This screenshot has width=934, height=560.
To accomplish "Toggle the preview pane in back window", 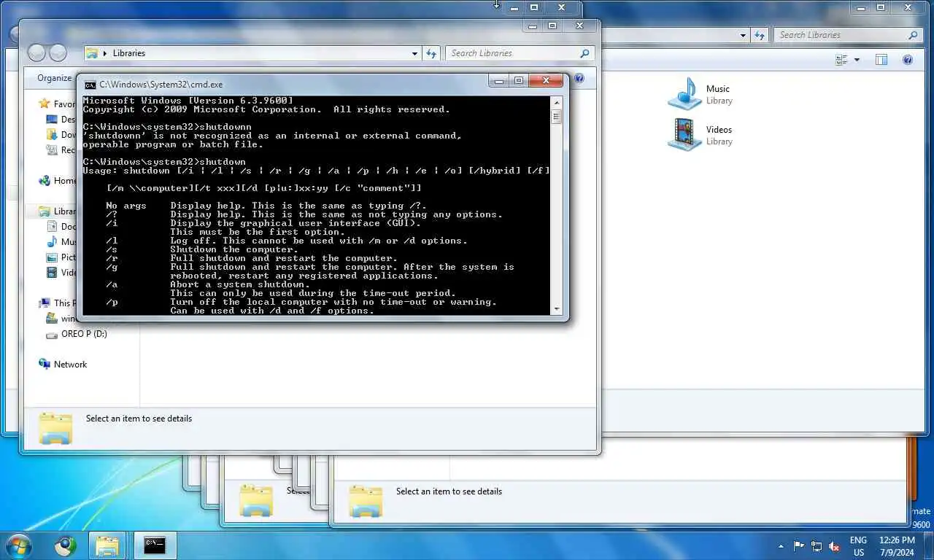I will (881, 60).
